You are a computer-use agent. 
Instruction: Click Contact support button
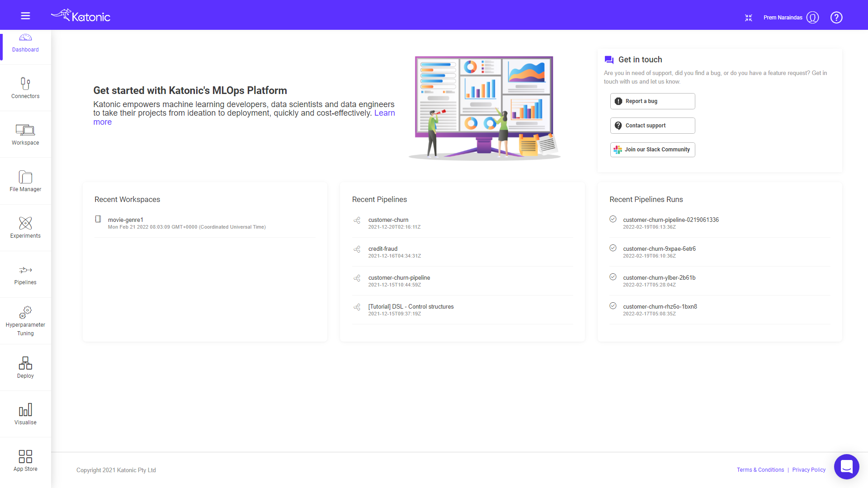pos(652,126)
